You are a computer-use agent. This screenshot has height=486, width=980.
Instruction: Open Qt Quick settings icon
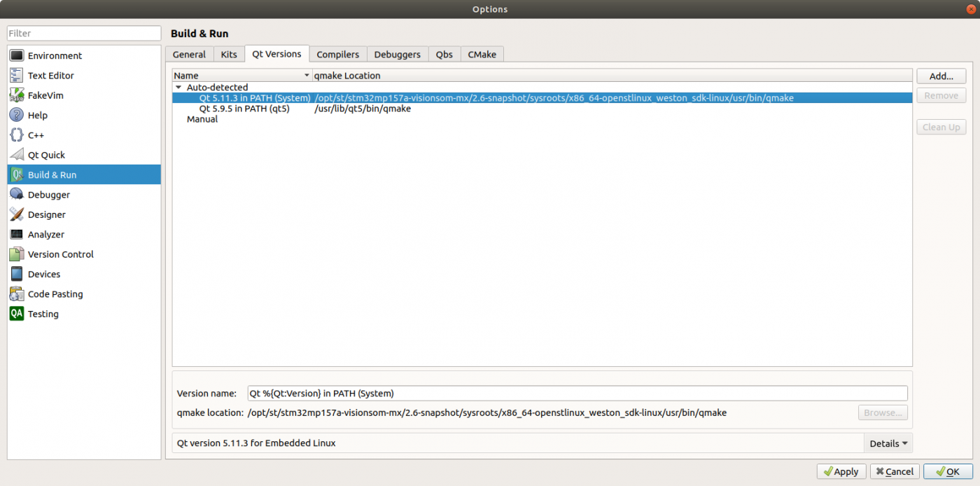[x=17, y=155]
